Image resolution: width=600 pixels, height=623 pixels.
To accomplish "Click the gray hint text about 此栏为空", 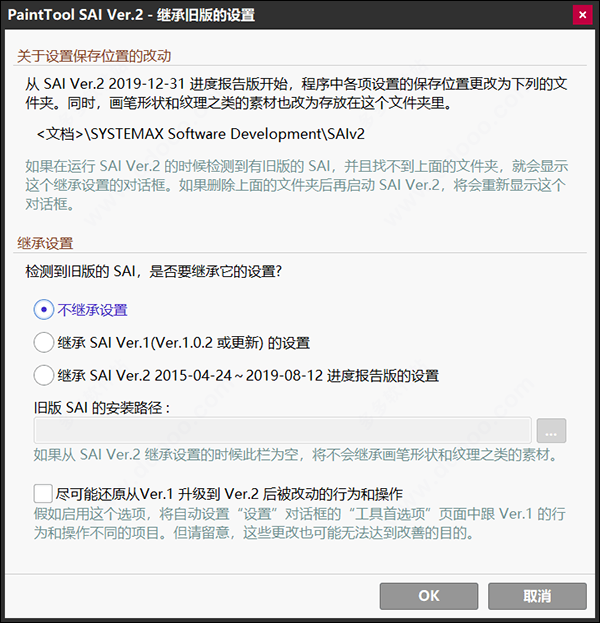I will pyautogui.click(x=296, y=455).
